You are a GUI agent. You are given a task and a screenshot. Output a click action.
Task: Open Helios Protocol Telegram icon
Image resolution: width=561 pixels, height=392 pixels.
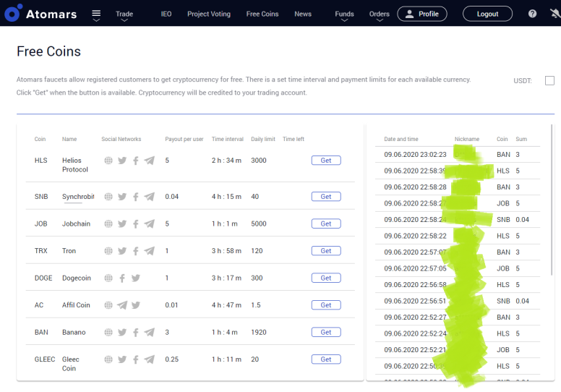[150, 161]
